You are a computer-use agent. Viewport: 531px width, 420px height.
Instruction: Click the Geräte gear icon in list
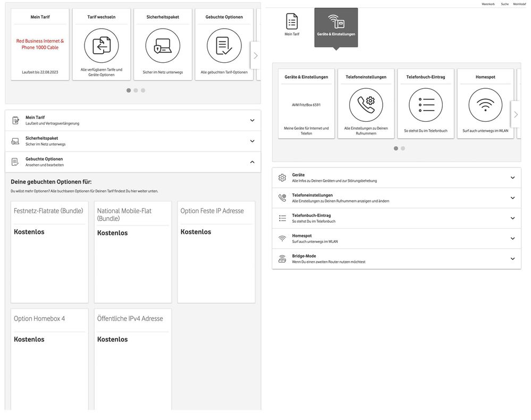point(282,178)
